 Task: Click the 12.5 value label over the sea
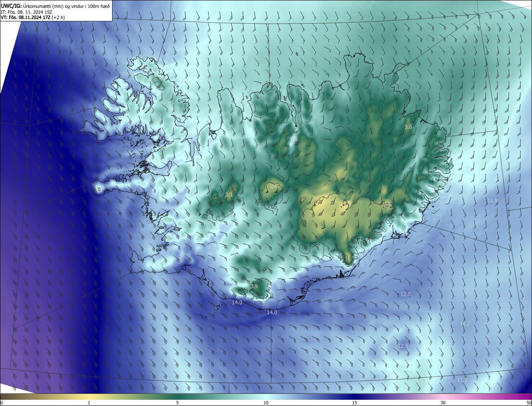(403, 346)
